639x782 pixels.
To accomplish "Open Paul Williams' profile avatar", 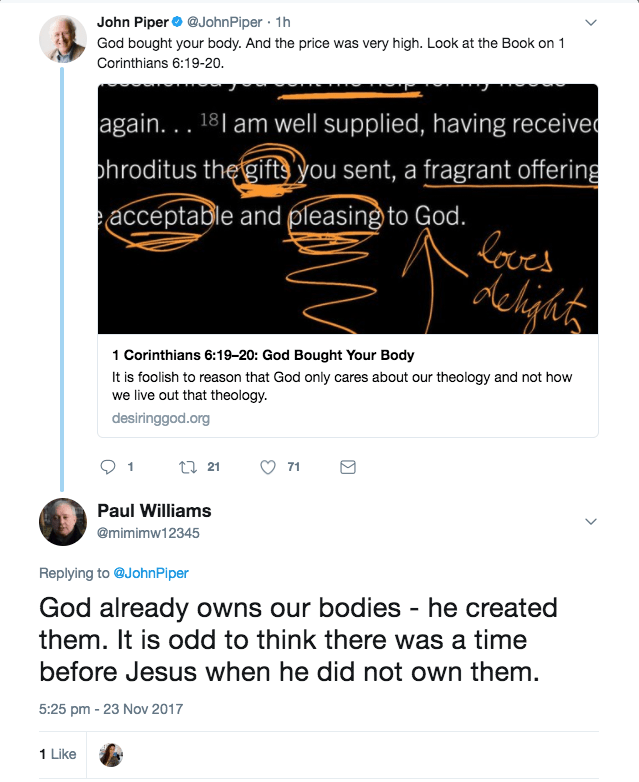I will (62, 521).
